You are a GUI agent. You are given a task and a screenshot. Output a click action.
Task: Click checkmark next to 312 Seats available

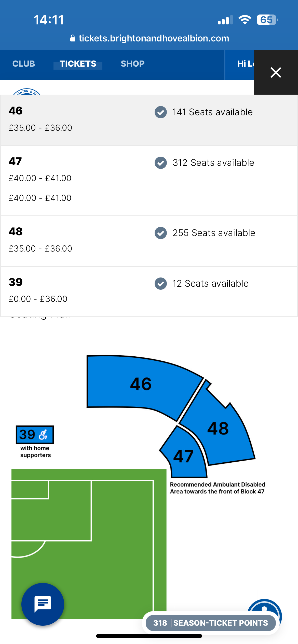tap(161, 163)
